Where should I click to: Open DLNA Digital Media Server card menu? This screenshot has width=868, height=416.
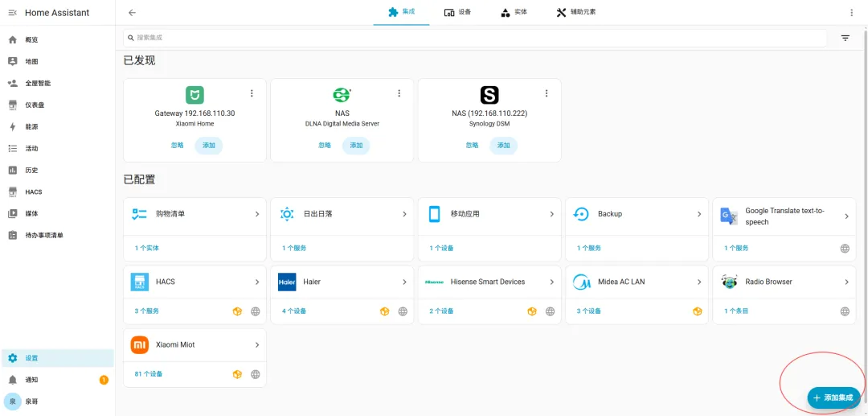pyautogui.click(x=399, y=93)
